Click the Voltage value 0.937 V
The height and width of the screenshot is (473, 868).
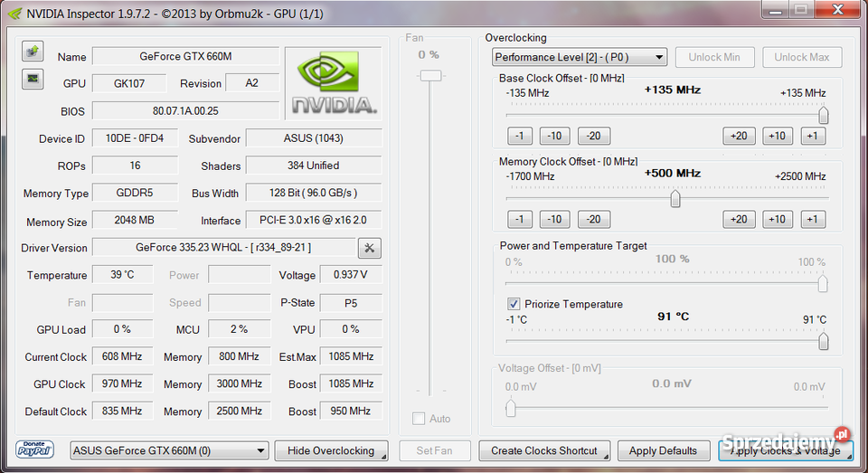click(x=351, y=275)
